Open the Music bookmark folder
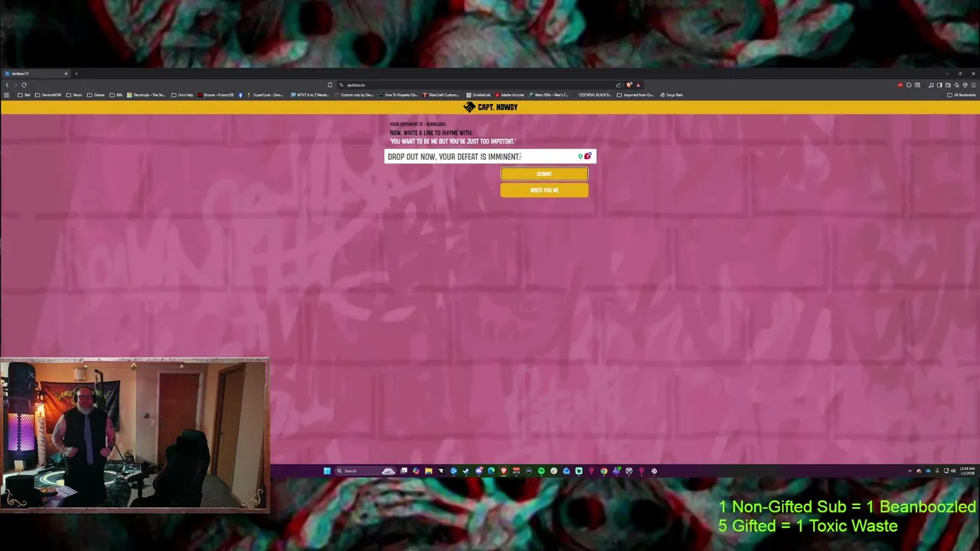This screenshot has height=551, width=980. coord(74,95)
